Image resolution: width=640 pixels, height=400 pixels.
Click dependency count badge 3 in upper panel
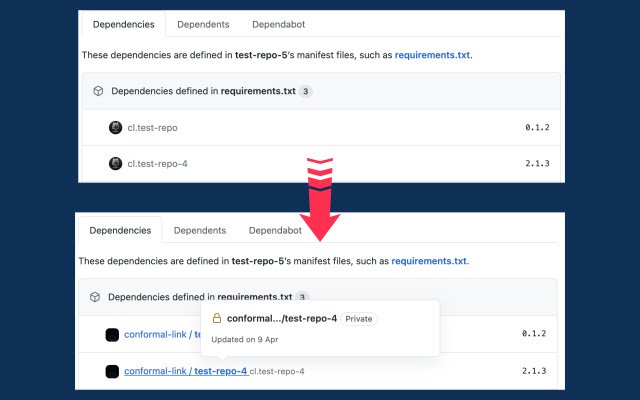(x=305, y=91)
